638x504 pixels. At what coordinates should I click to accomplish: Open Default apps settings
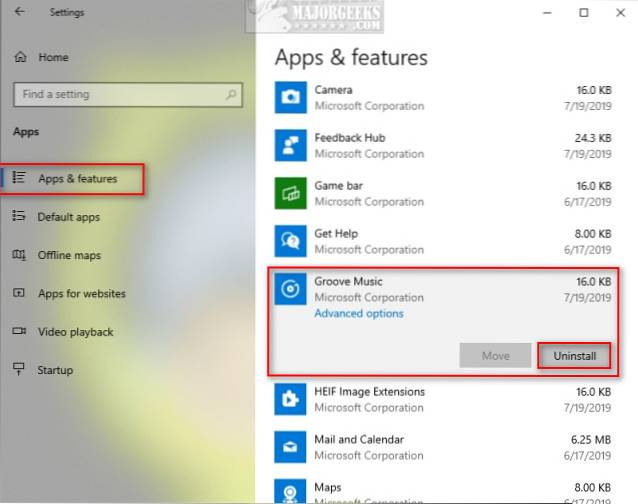point(68,217)
